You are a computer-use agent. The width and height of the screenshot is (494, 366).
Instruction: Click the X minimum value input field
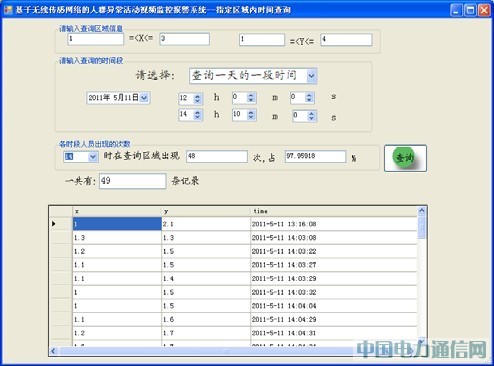(x=96, y=39)
